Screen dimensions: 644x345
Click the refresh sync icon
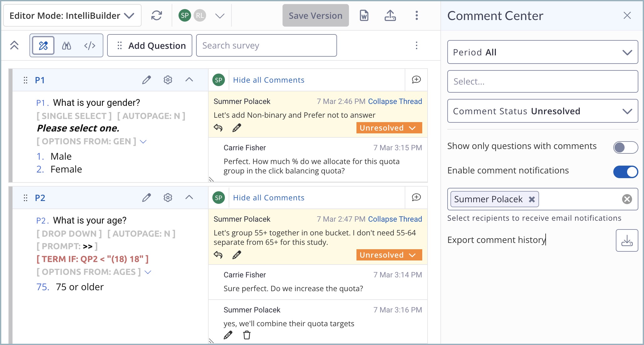click(x=156, y=15)
